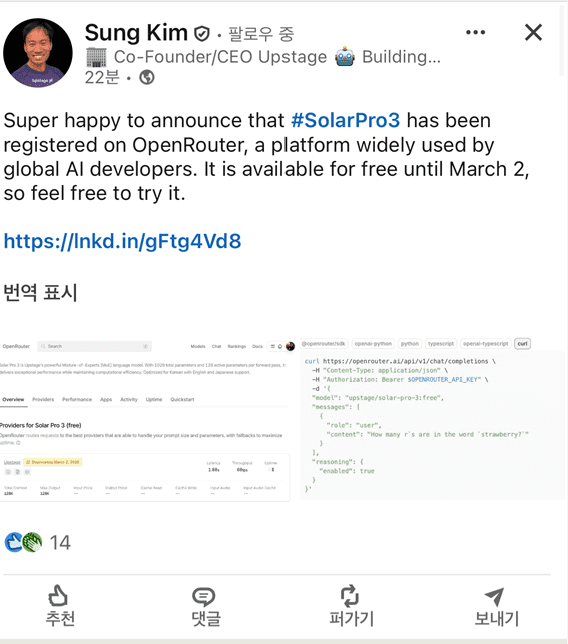The image size is (568, 644).
Task: Open comments with 댓글 button
Action: [x=205, y=607]
